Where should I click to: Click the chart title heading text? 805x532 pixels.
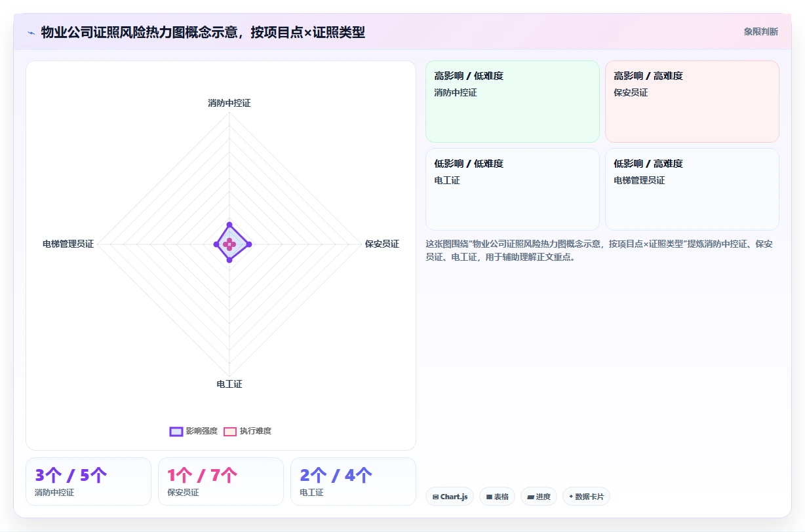coord(203,32)
